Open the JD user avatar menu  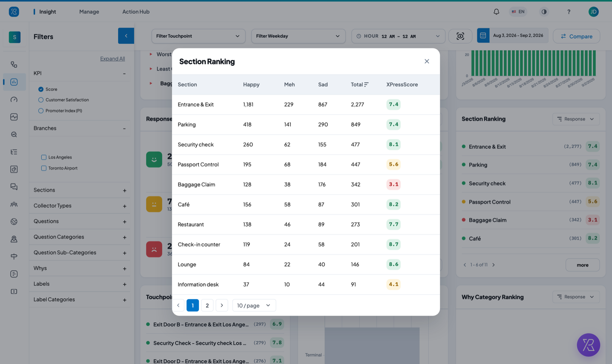(x=594, y=12)
